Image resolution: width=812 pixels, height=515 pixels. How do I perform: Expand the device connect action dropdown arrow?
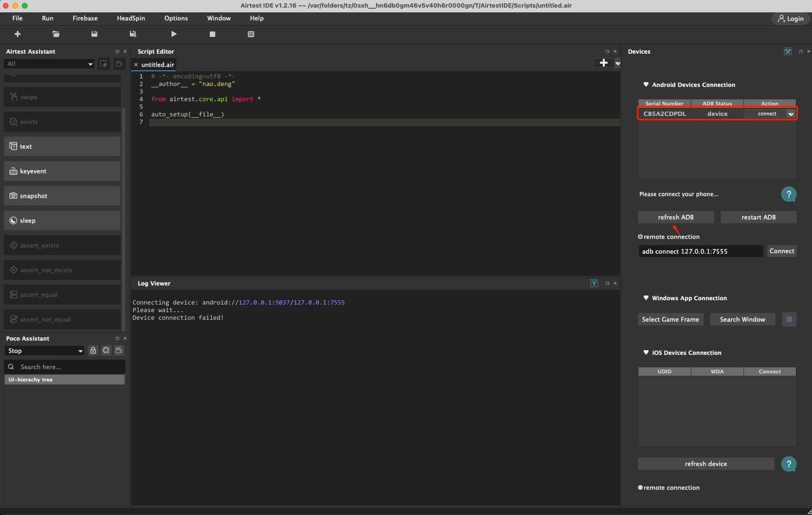point(791,114)
